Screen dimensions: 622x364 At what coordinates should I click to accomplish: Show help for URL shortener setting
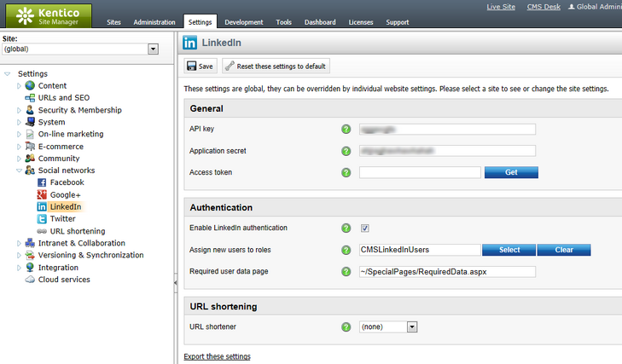coord(346,326)
